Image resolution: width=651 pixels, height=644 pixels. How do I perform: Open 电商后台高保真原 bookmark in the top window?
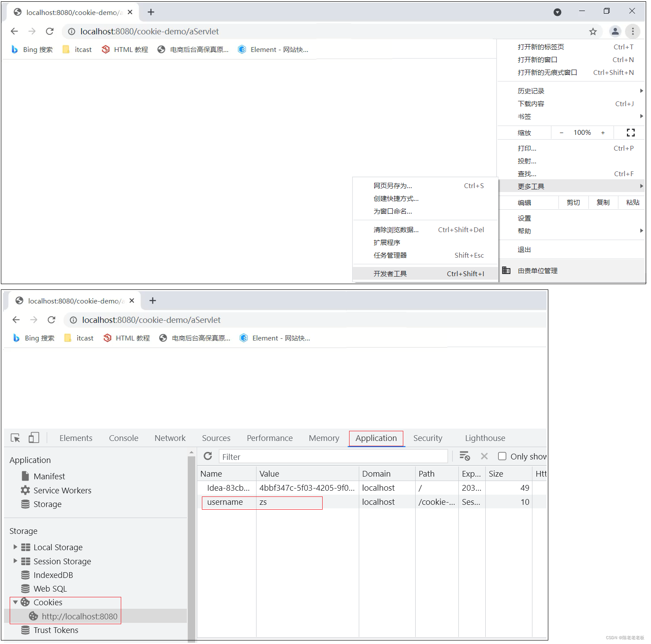click(193, 50)
